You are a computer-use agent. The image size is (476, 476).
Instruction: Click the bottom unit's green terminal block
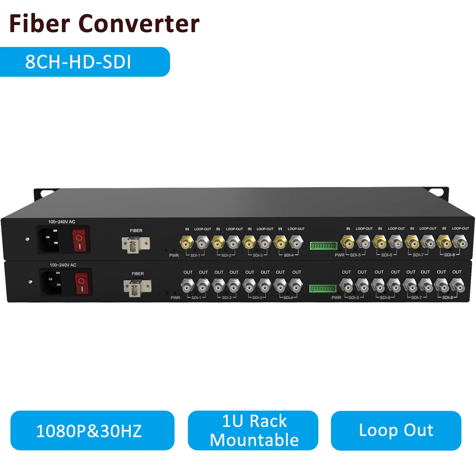pyautogui.click(x=323, y=288)
